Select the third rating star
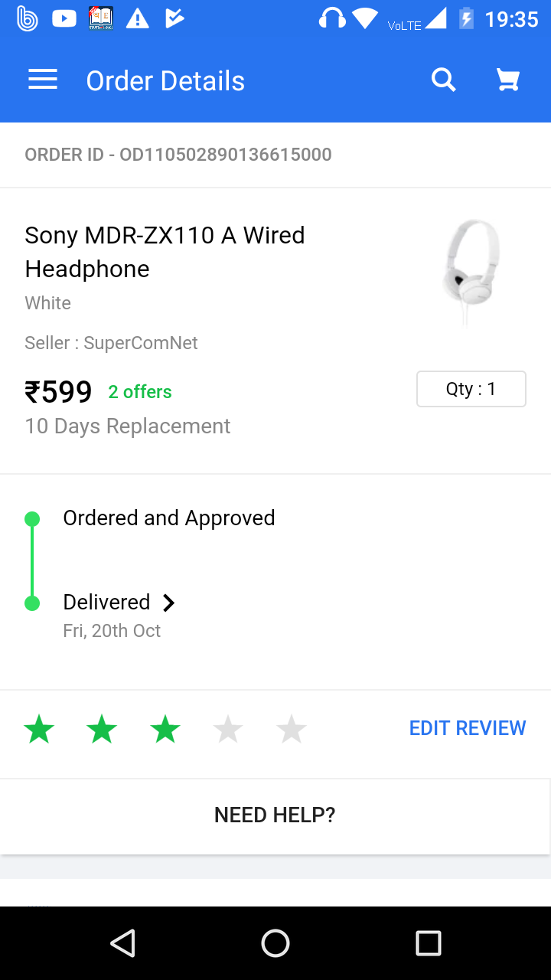 point(165,729)
